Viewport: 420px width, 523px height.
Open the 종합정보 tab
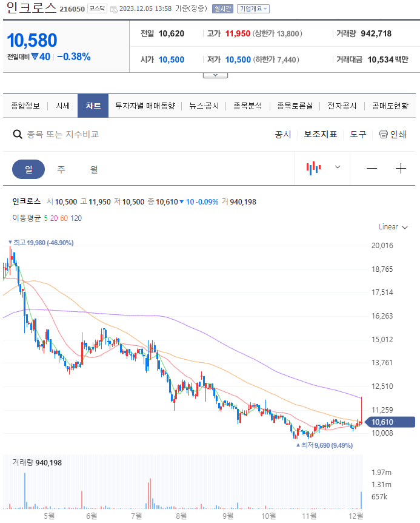[25, 106]
